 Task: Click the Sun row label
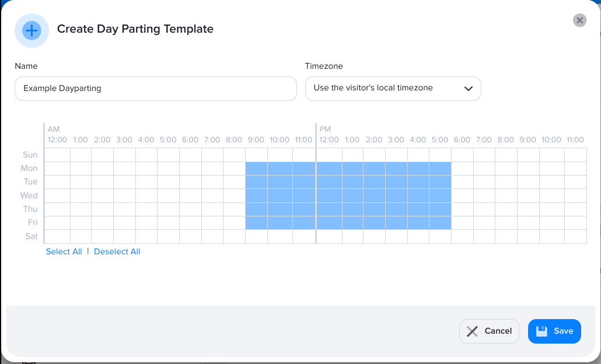click(30, 155)
